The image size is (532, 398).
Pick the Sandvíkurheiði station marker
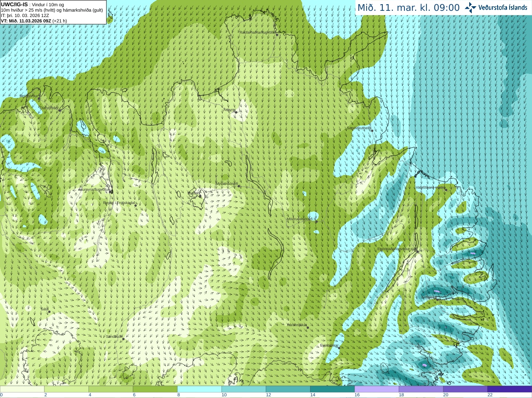(x=372, y=130)
